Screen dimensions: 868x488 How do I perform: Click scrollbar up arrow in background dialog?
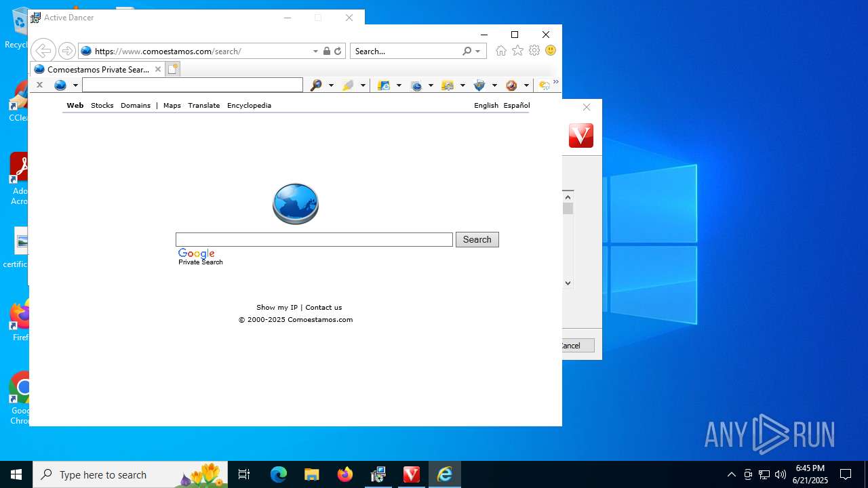tap(568, 197)
